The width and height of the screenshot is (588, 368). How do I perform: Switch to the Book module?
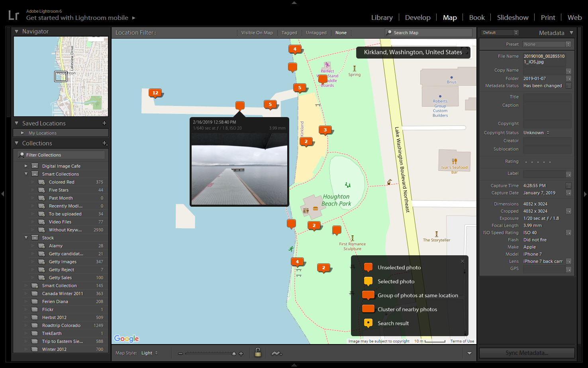click(x=477, y=18)
